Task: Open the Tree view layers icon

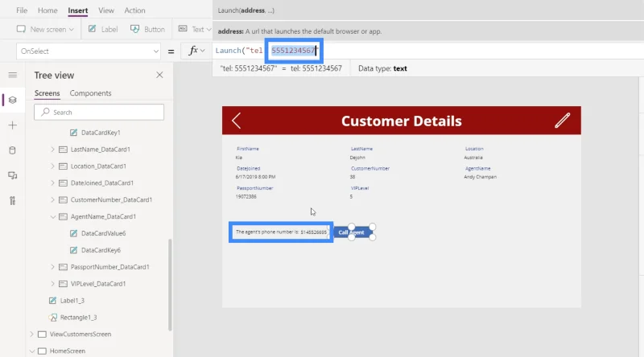Action: pos(13,100)
